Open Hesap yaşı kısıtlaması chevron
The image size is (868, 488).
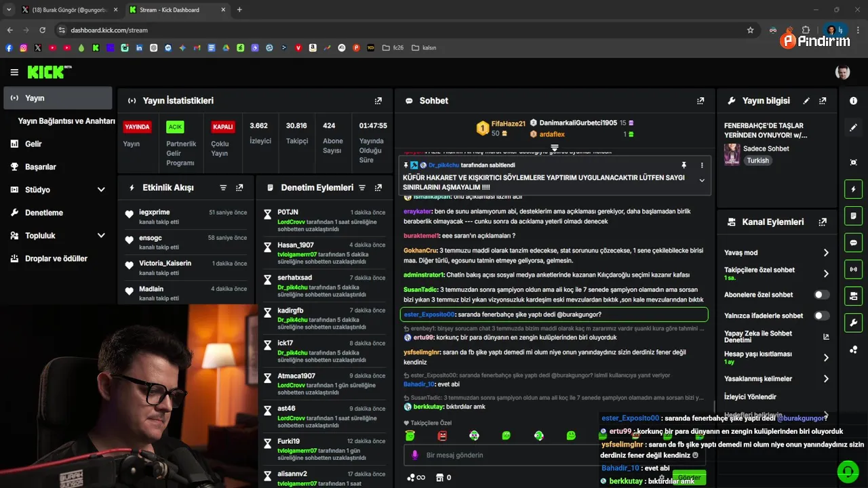[826, 357]
